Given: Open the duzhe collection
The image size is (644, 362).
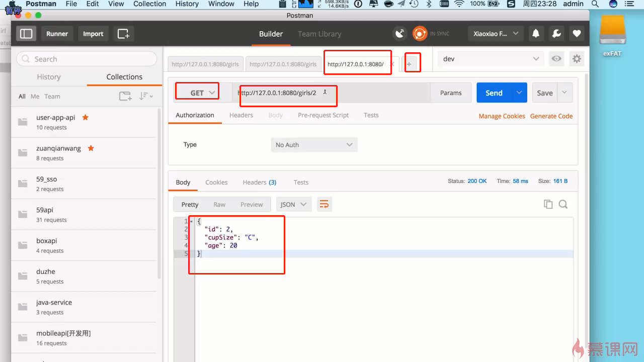Looking at the screenshot, I should pos(84,276).
